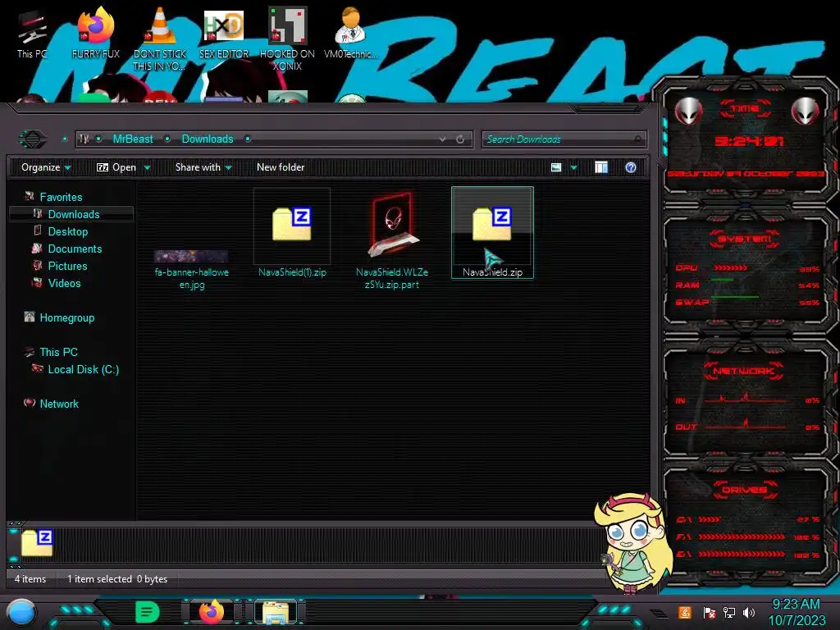Open the Share with menu
Viewport: 840px width, 630px height.
click(x=203, y=167)
